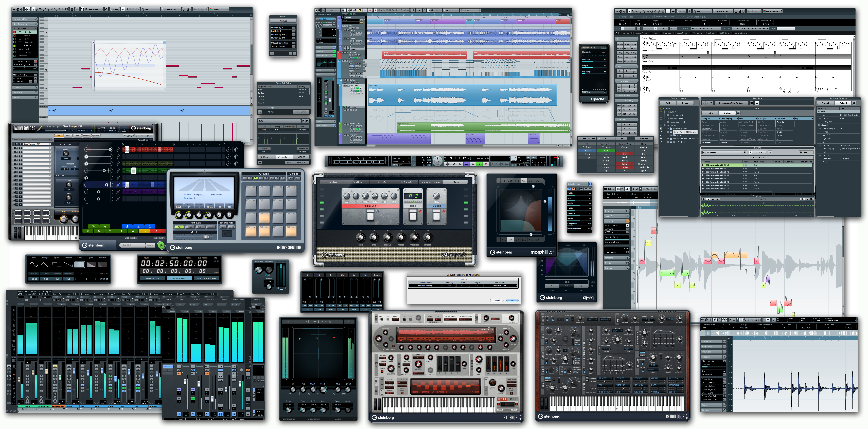This screenshot has width=868, height=429.
Task: Click the Generate Code button
Action: click(x=153, y=278)
